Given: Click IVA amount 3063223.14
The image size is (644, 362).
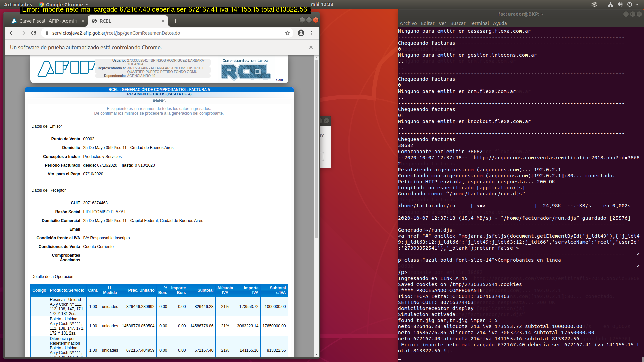Looking at the screenshot, I should tap(248, 326).
